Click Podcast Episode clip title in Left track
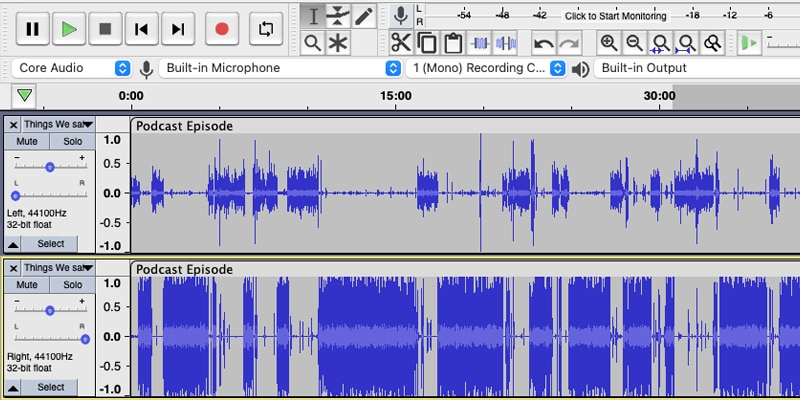This screenshot has width=800, height=400. pos(184,126)
